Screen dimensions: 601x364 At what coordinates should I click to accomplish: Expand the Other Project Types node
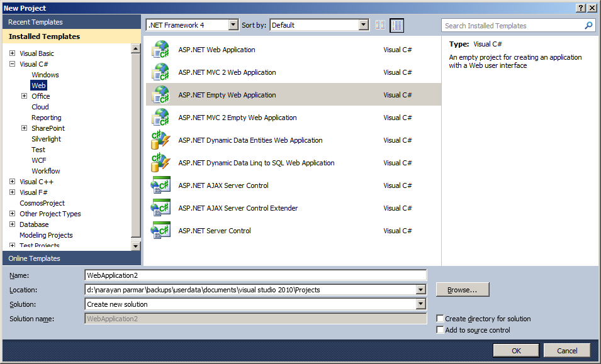tap(12, 214)
